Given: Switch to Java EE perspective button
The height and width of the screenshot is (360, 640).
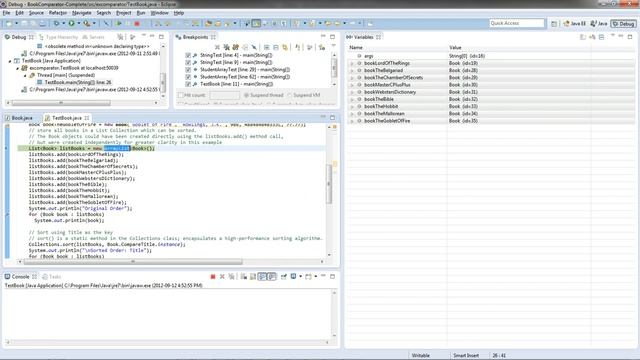Looking at the screenshot, I should 575,24.
